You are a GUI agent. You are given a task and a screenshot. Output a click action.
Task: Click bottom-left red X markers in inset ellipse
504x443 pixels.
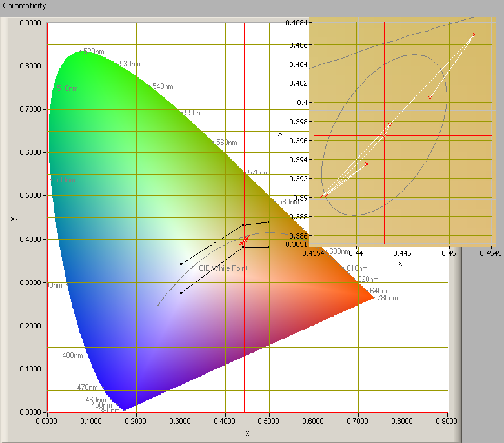pyautogui.click(x=324, y=196)
